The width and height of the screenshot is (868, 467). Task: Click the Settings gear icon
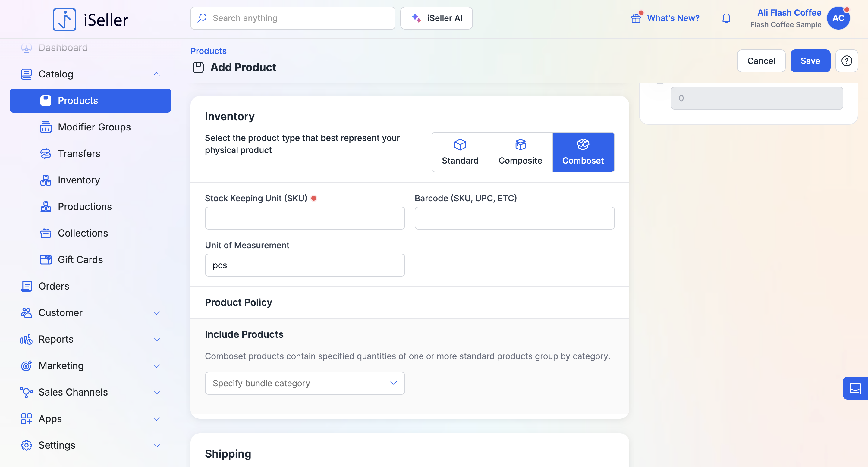[26, 445]
